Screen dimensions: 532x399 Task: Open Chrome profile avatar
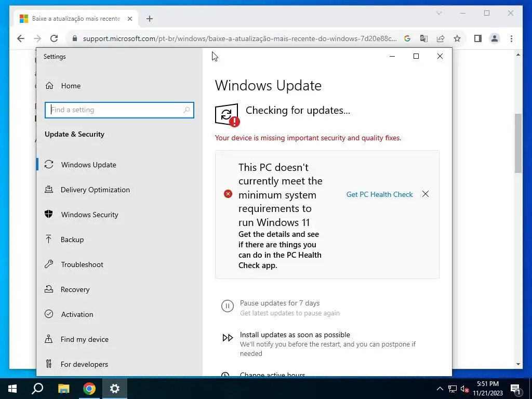[x=495, y=38]
